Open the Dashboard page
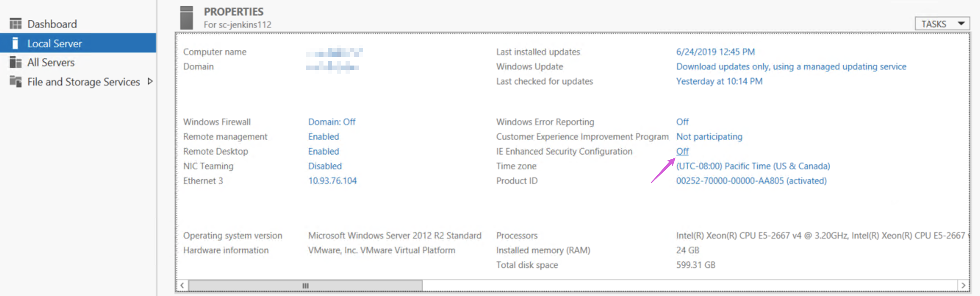 point(52,24)
